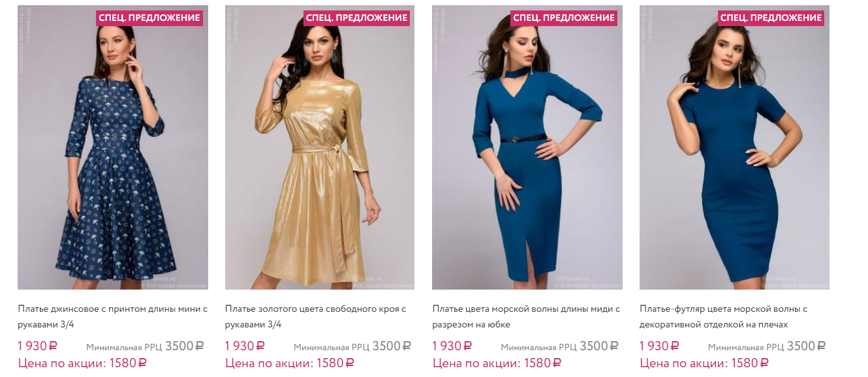Open the "Платье цвета морской волны длины миди" link
This screenshot has height=377, width=868.
526,316
